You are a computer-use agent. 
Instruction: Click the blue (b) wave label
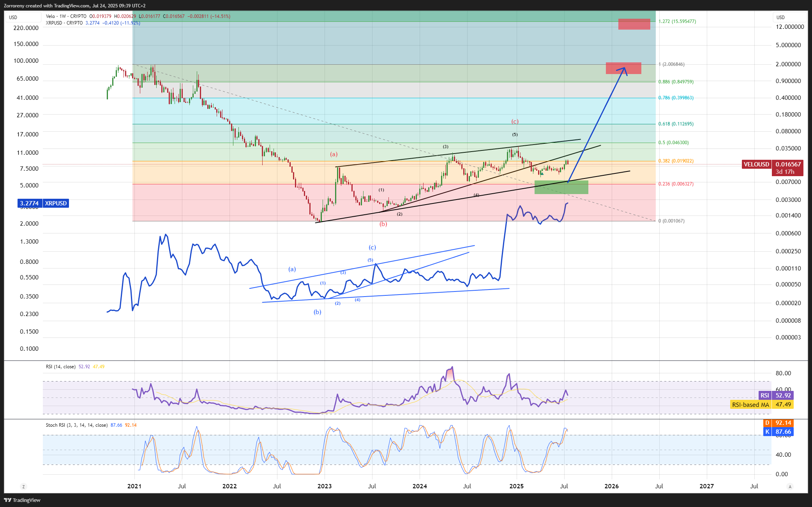click(x=318, y=312)
